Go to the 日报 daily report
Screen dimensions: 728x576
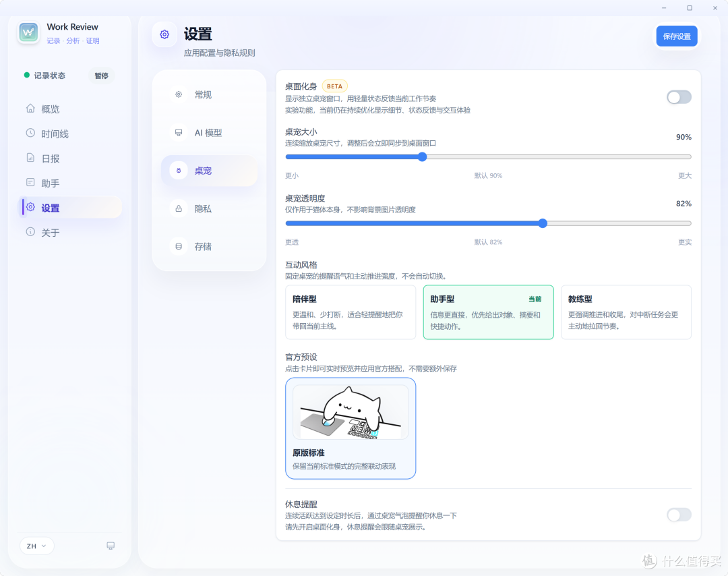[x=69, y=159]
